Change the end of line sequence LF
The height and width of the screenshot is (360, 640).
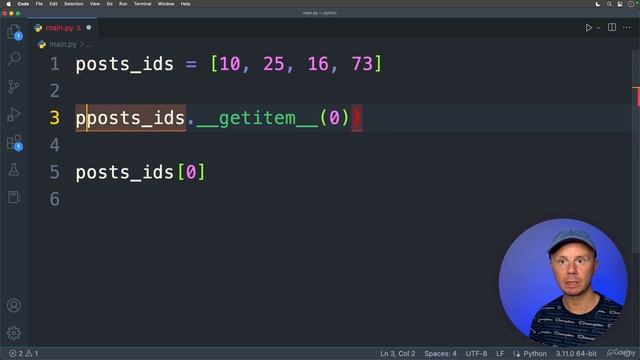tap(500, 353)
